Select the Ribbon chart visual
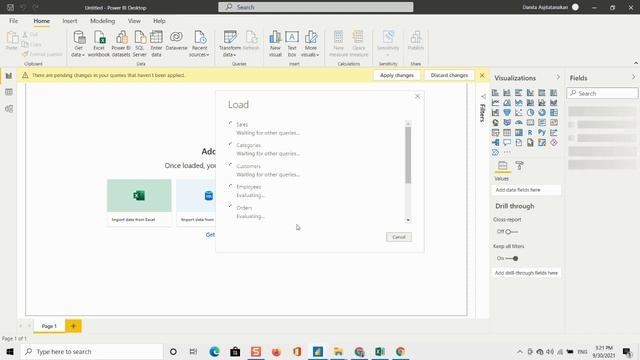 553,102
